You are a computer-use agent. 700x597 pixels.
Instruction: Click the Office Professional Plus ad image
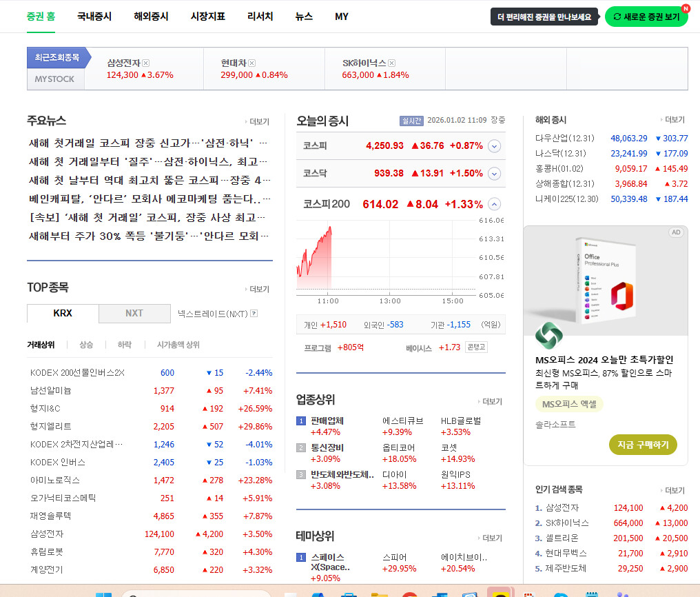click(606, 281)
